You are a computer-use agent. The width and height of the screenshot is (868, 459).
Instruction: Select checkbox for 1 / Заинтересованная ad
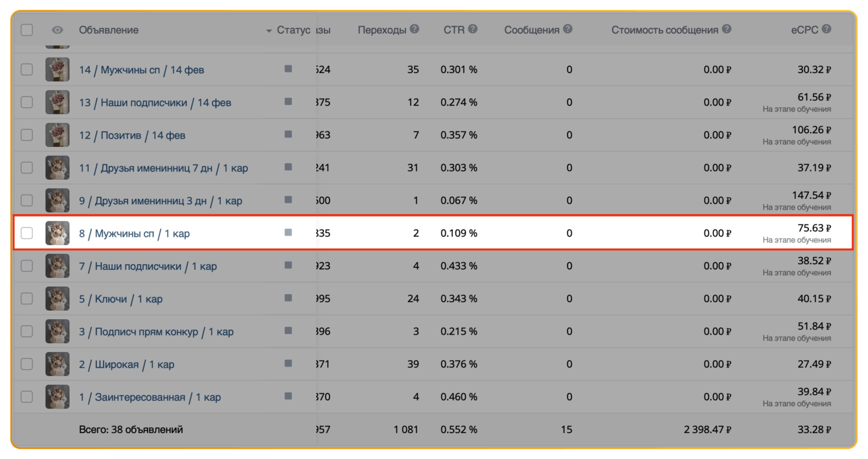coord(27,397)
